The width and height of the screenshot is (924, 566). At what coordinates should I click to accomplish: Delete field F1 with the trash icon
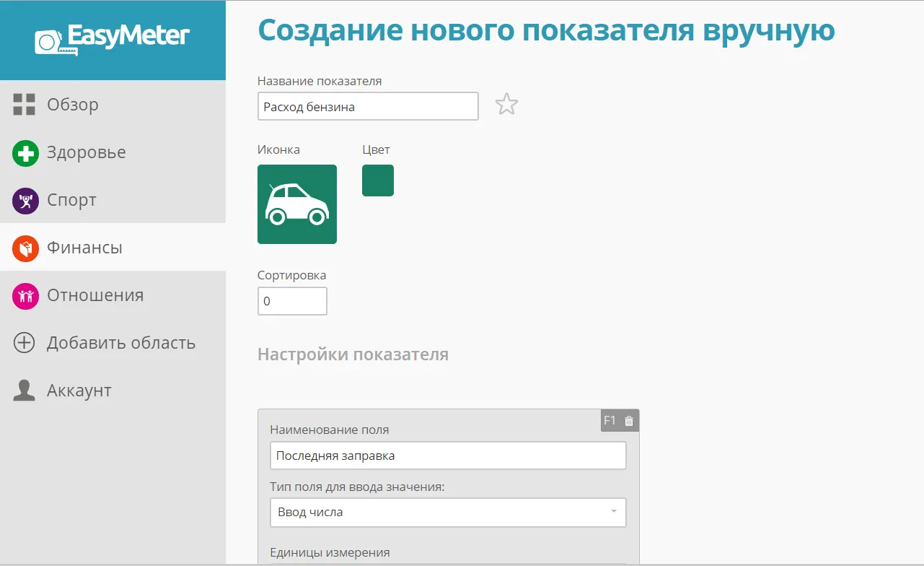(x=628, y=420)
